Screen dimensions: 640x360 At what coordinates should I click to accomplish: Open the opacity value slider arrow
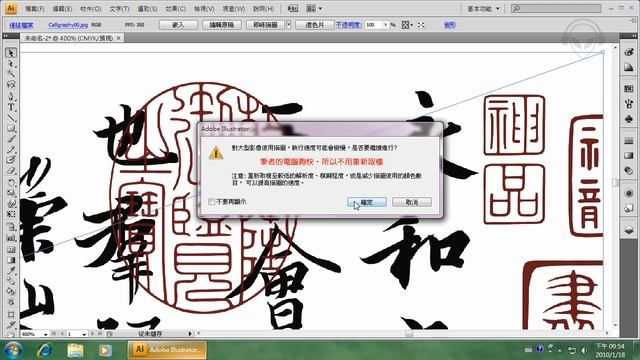pos(385,25)
